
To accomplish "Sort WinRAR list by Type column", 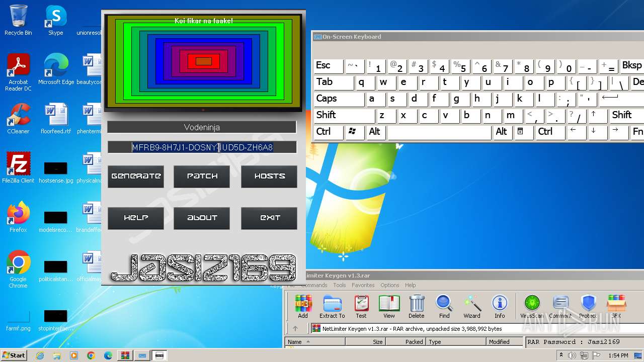I will 456,342.
